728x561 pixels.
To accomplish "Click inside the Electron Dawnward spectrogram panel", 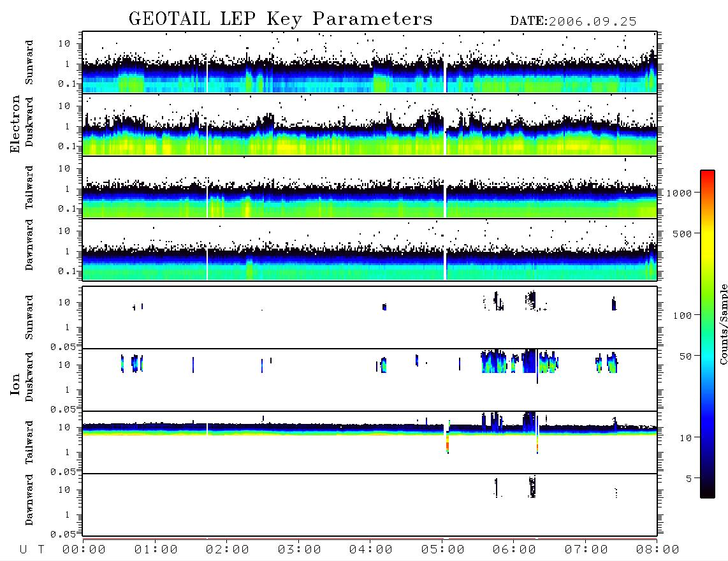I will pos(370,249).
